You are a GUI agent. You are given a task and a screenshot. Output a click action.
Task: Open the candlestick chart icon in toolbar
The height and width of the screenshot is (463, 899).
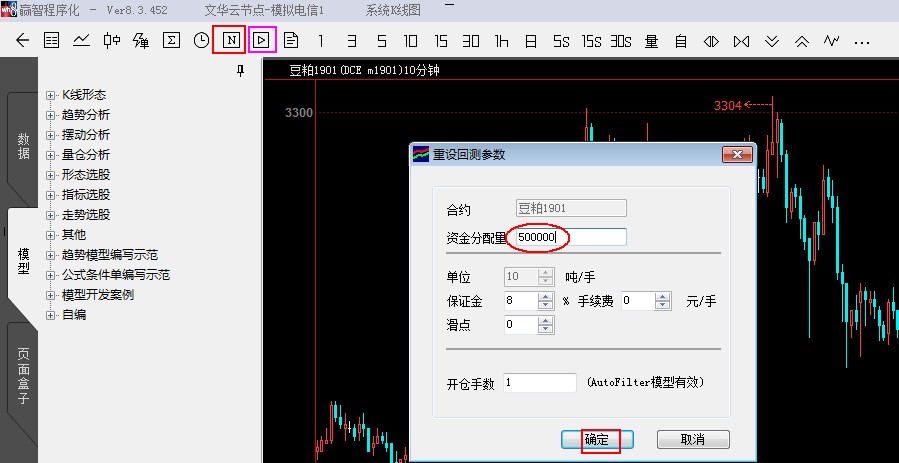tap(111, 41)
